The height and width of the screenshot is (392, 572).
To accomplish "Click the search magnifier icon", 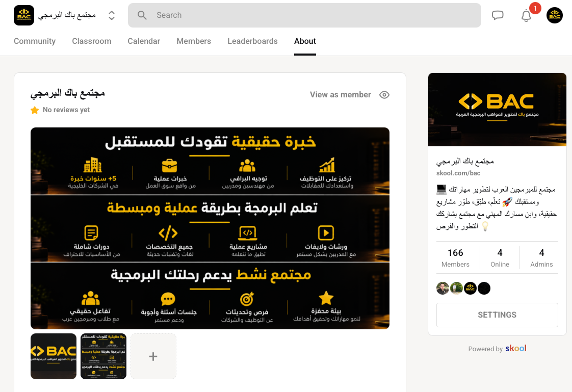I will pos(142,15).
